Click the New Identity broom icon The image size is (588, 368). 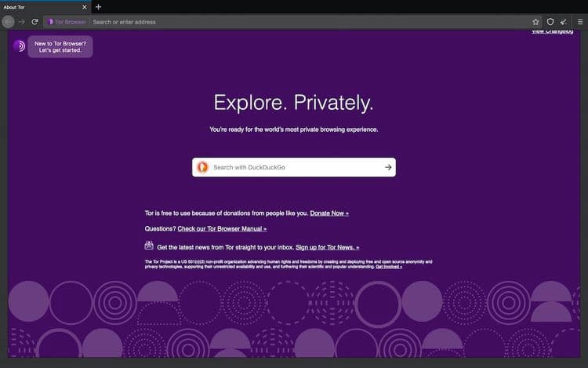coord(563,22)
